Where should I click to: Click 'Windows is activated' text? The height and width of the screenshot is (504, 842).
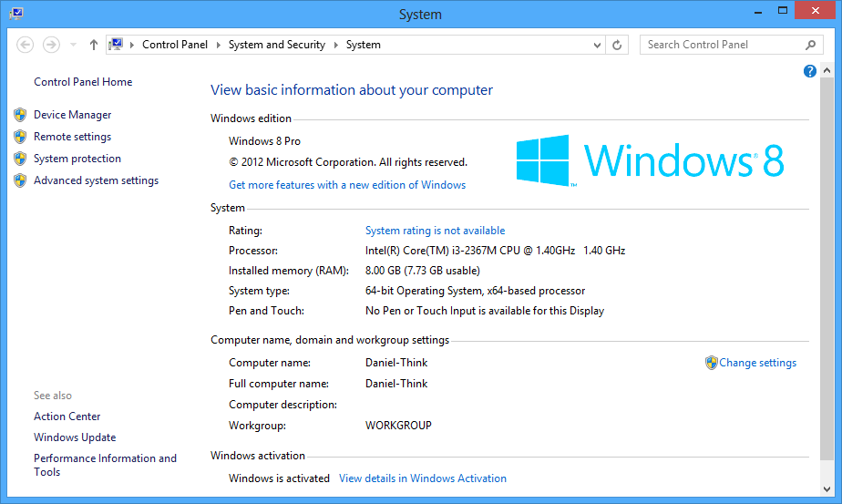[279, 478]
